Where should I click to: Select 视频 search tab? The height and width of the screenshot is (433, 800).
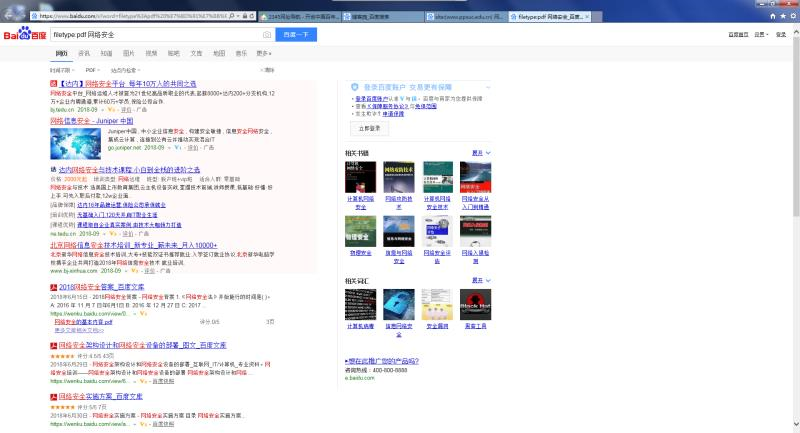[x=151, y=54]
